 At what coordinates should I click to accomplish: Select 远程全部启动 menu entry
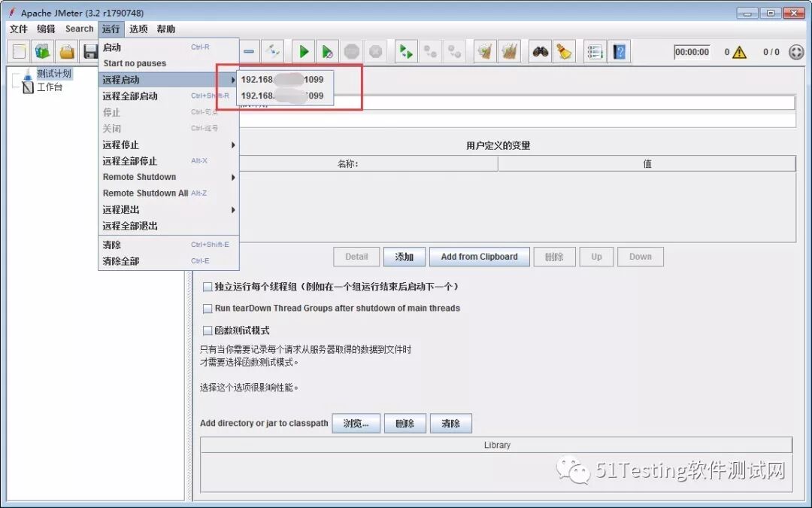pos(169,96)
